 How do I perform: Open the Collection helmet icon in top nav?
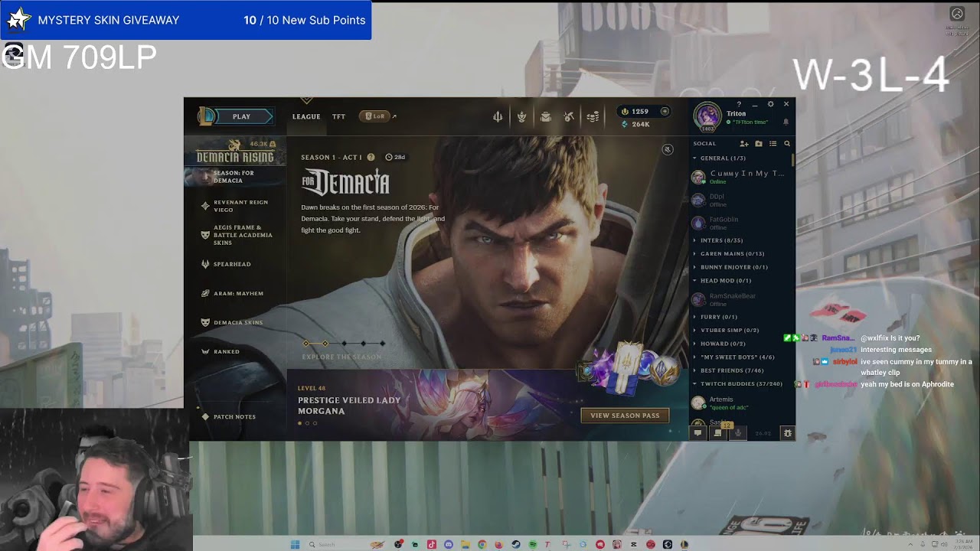point(498,116)
